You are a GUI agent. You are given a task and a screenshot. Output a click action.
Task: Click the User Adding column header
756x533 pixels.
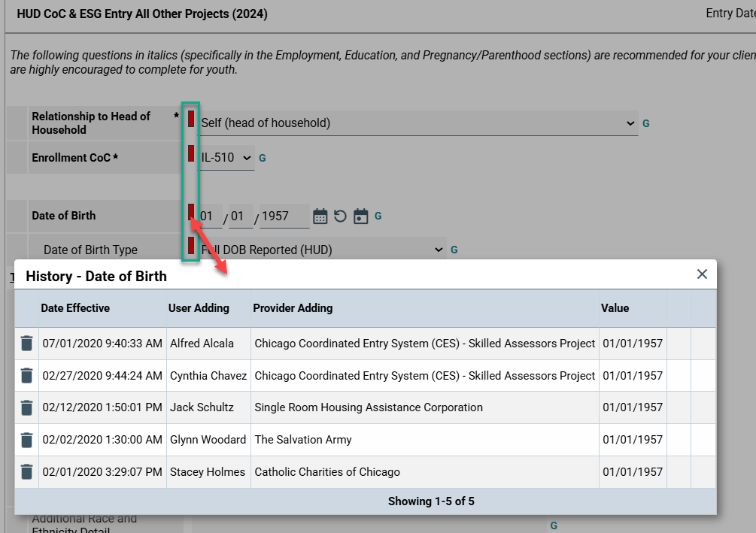(x=199, y=308)
